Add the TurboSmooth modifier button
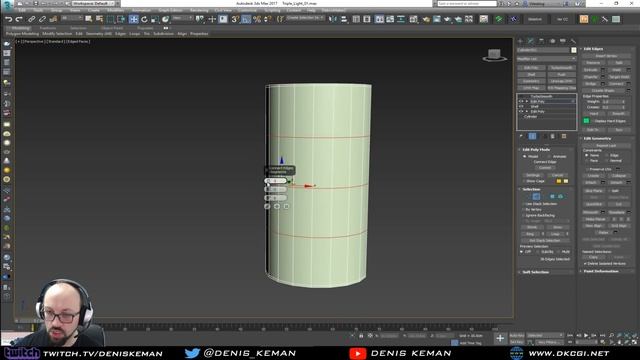The width and height of the screenshot is (640, 360). click(561, 68)
